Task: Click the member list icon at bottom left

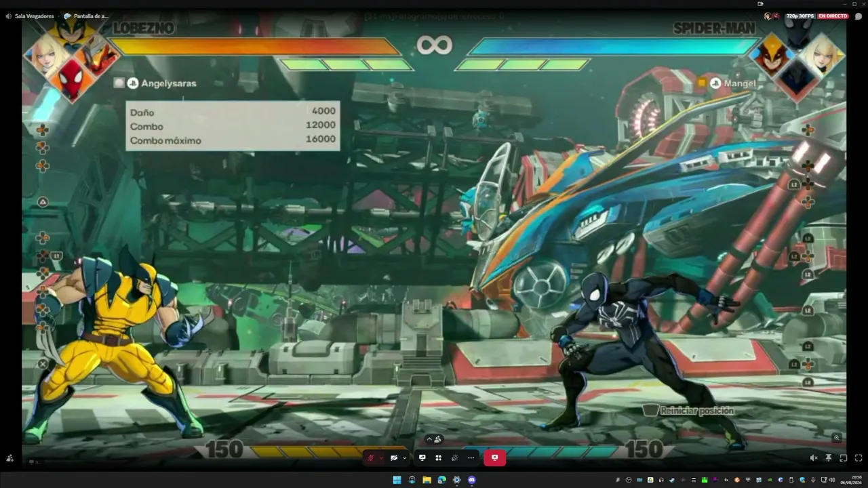Action: (9, 458)
